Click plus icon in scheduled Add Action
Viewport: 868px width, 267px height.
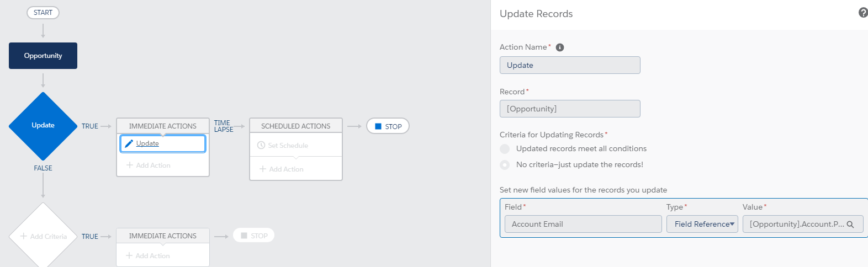(x=263, y=169)
